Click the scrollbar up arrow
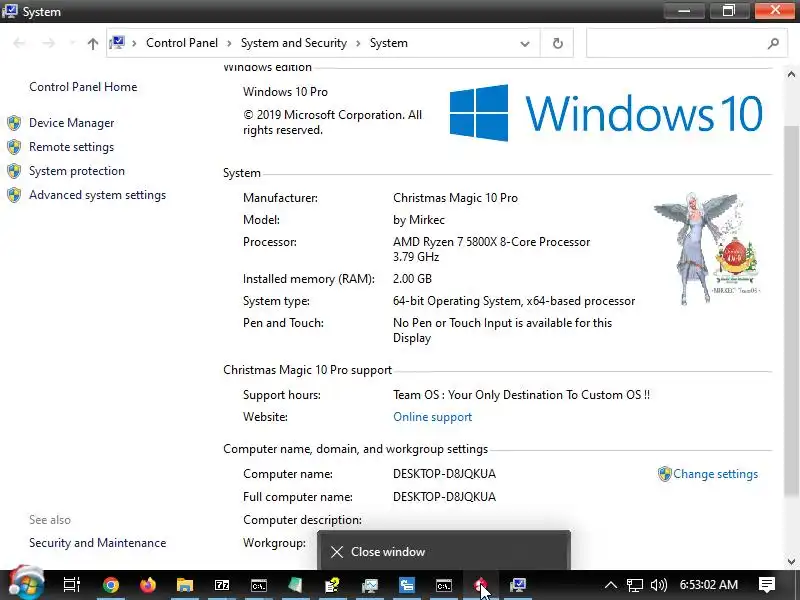Image resolution: width=800 pixels, height=600 pixels. pyautogui.click(x=791, y=74)
